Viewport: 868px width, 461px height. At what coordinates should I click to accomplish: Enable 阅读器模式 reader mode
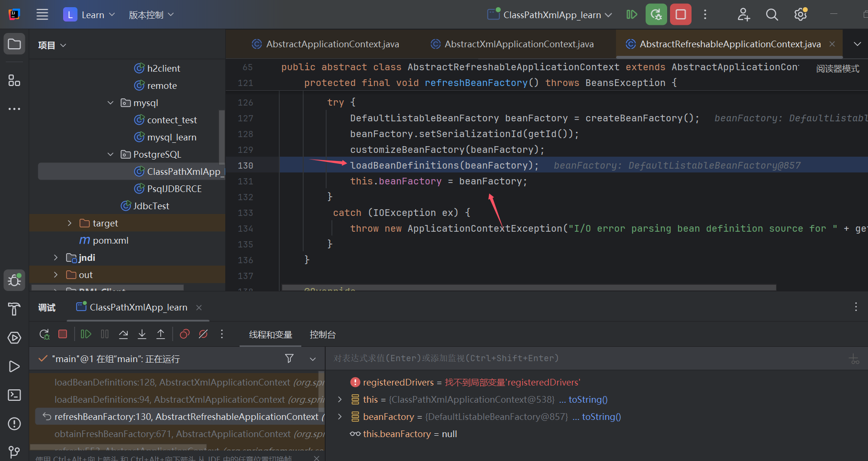click(837, 69)
